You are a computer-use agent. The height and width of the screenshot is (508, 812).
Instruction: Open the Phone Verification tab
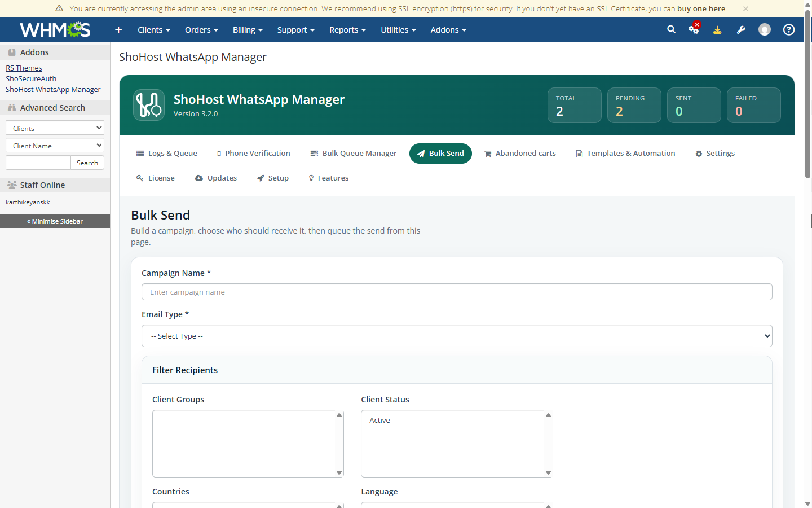(x=254, y=154)
